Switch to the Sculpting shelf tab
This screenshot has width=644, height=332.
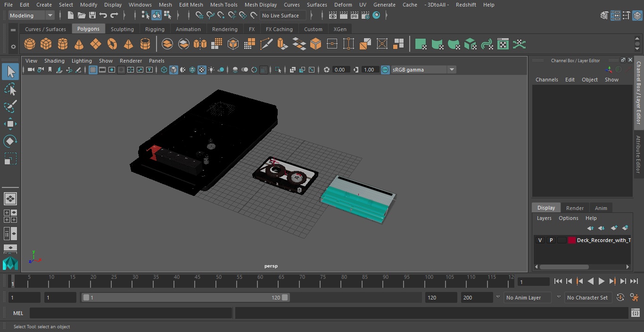[122, 29]
